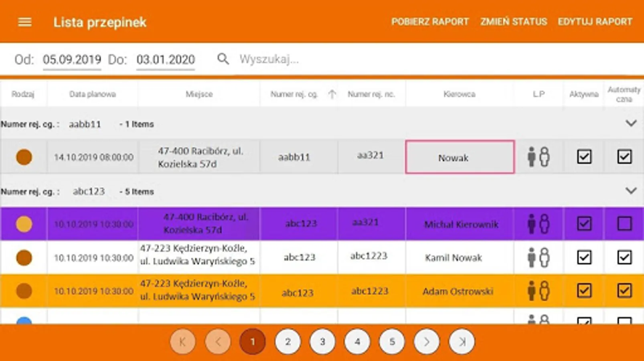Screen dimensions: 644x361
Task: Toggle Aktywna checkbox for Kamil Nowak
Action: pos(584,257)
